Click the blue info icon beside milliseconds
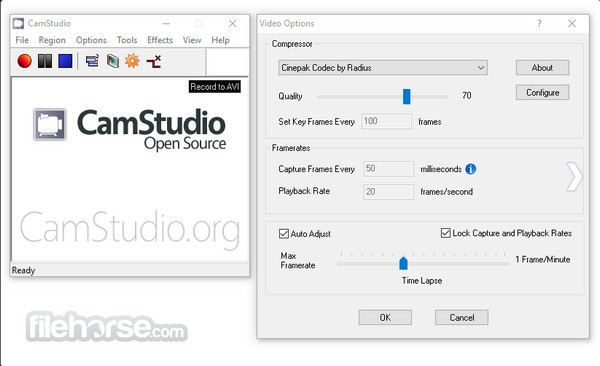600x366 pixels. 471,169
